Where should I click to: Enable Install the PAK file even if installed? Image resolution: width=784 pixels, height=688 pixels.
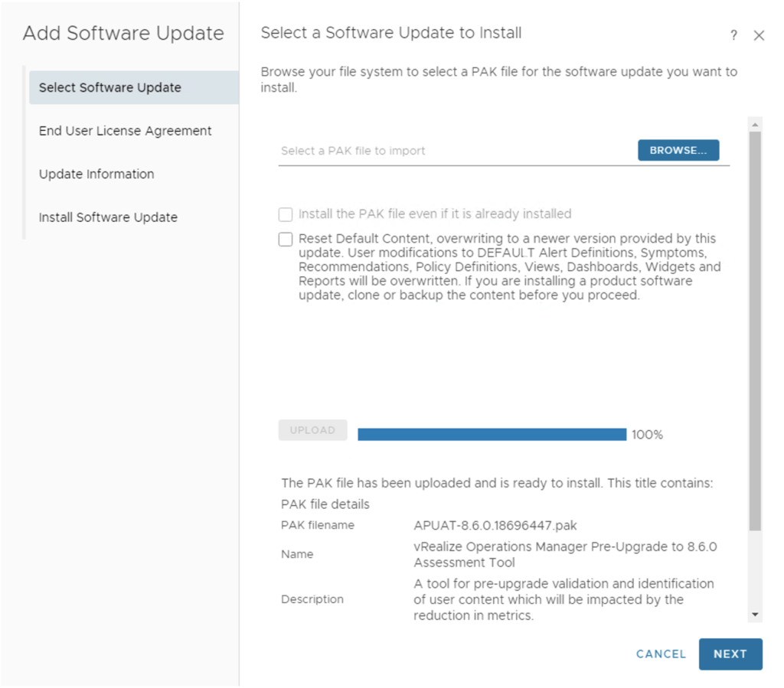coord(286,214)
